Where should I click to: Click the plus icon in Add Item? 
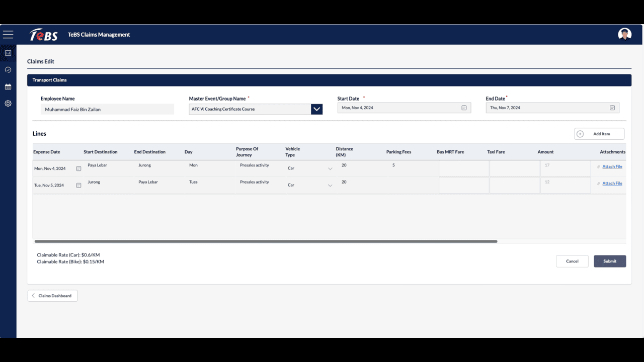point(580,134)
